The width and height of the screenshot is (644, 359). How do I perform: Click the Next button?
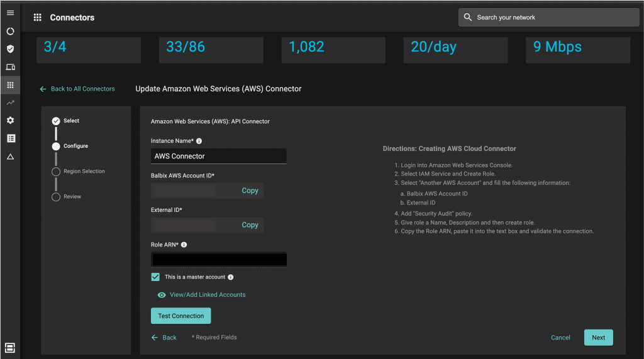[599, 338]
